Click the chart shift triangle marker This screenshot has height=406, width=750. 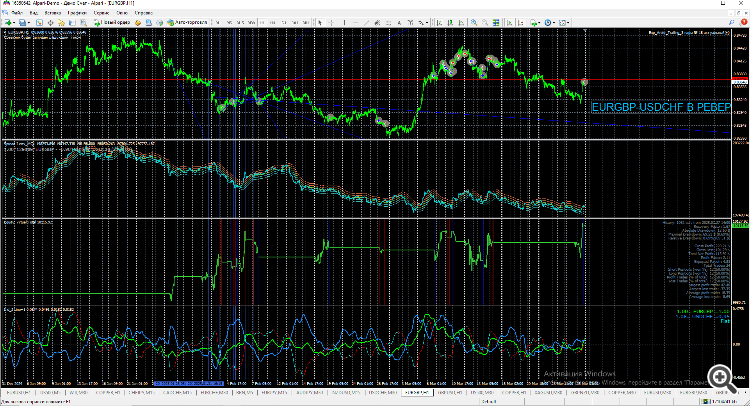(585, 31)
